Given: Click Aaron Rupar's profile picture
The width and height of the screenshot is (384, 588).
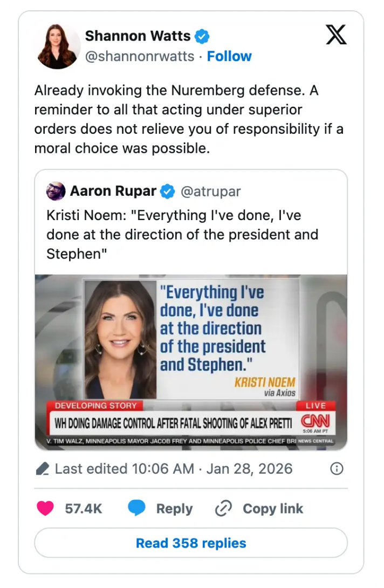Looking at the screenshot, I should click(54, 191).
